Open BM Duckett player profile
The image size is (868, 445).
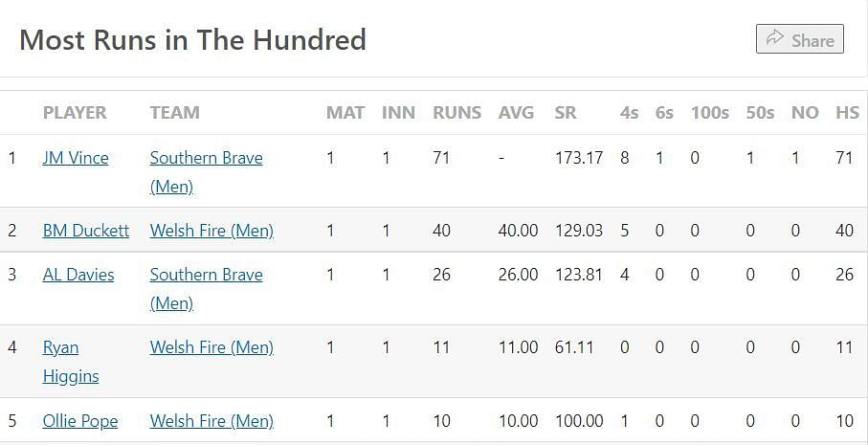[85, 231]
